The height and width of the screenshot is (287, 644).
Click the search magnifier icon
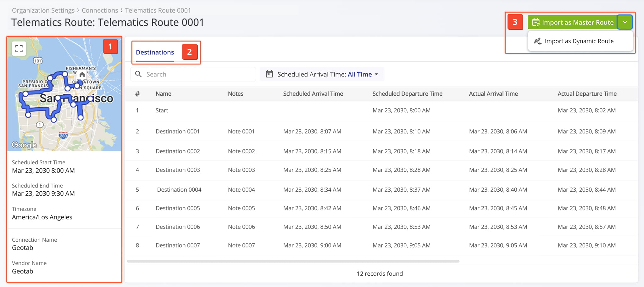[138, 74]
